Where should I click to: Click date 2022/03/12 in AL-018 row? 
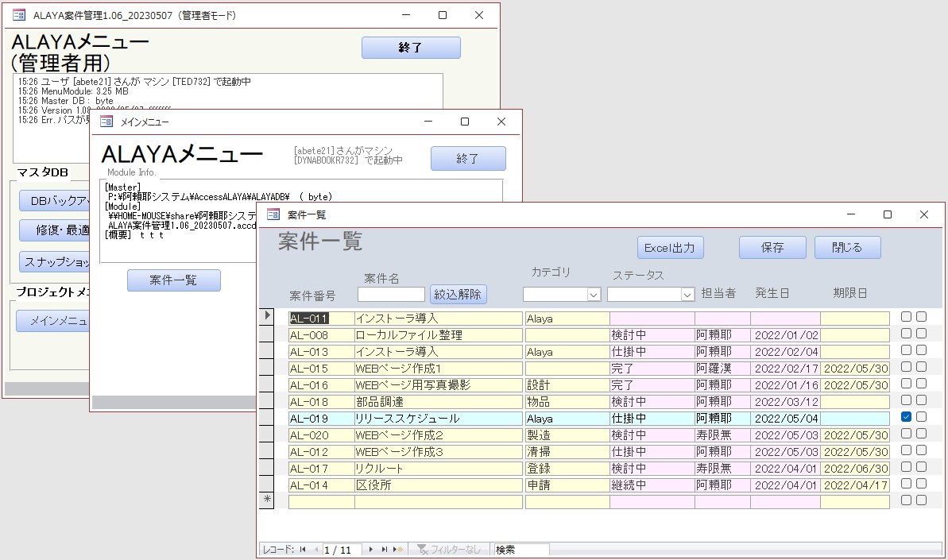(x=785, y=402)
